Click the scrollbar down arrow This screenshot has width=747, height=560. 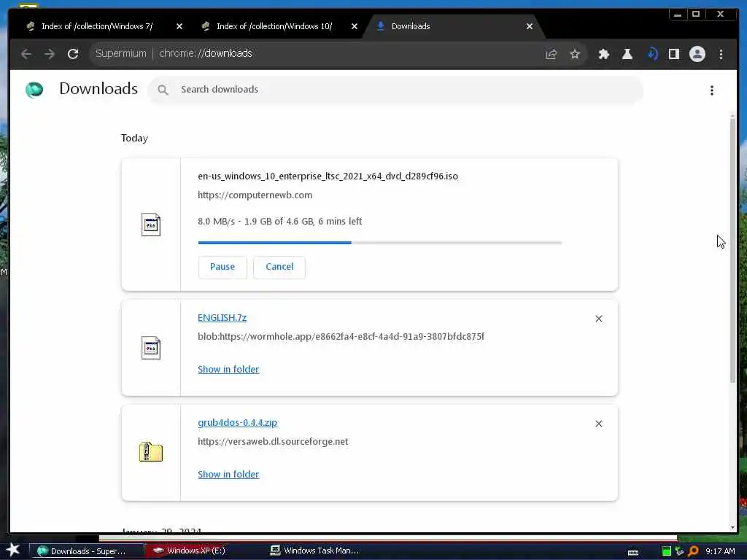(x=732, y=528)
